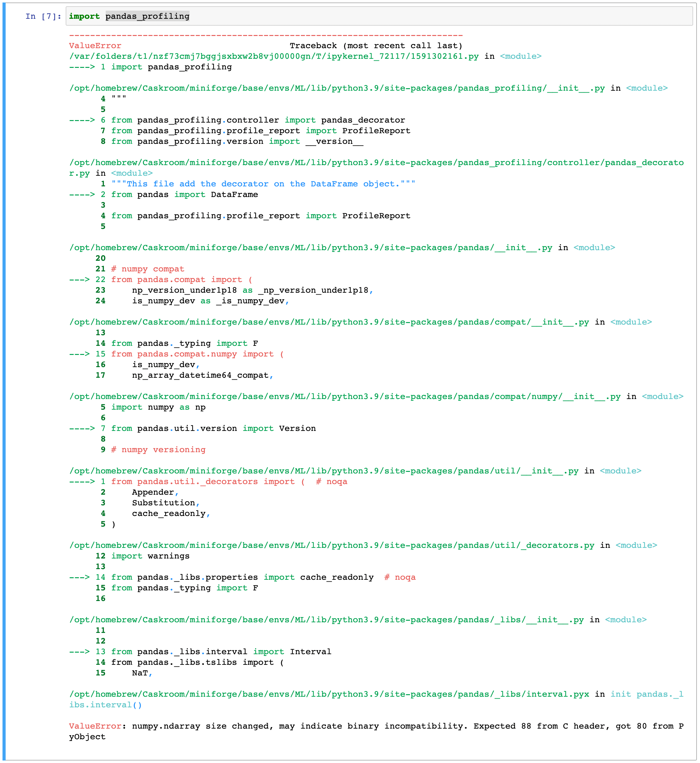Click the 'Appender,' line
This screenshot has width=700, height=763.
155,492
